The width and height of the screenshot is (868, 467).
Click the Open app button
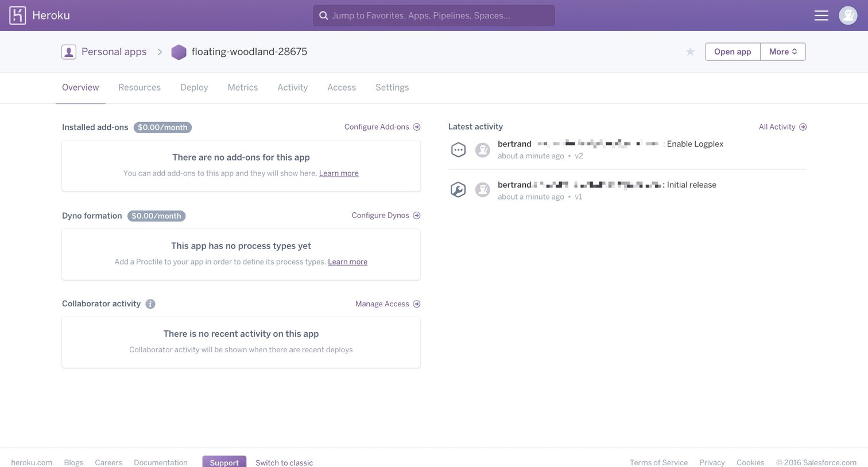coord(733,52)
